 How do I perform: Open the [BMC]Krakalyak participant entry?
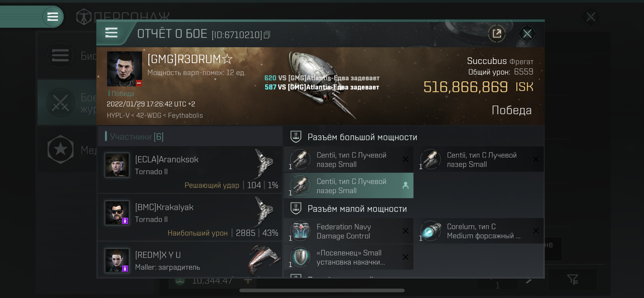(x=190, y=218)
